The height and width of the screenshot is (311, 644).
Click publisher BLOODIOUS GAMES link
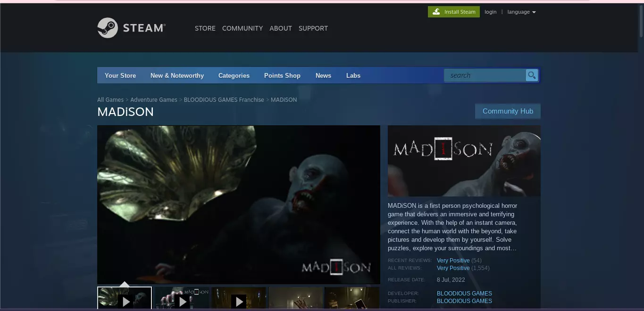click(464, 301)
